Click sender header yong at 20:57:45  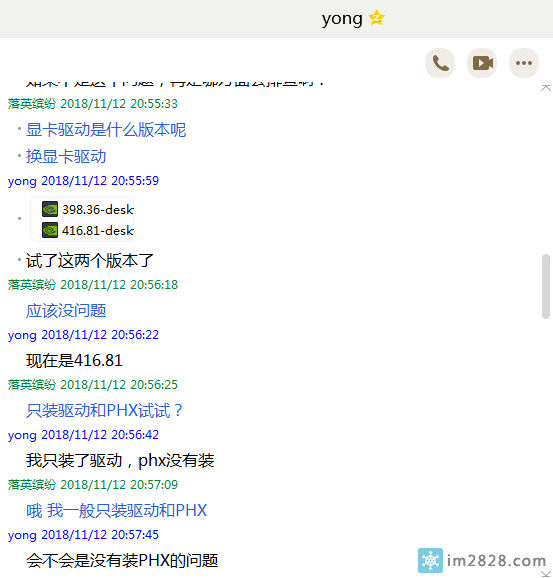pos(83,535)
